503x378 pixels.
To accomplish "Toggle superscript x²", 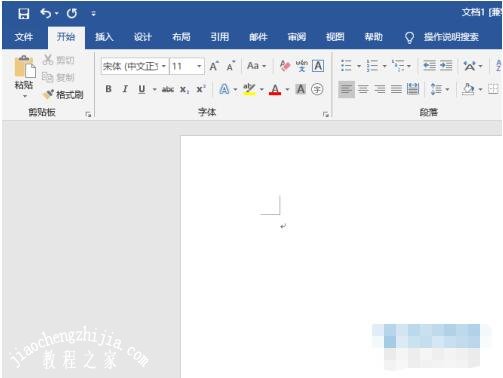I will 201,89.
